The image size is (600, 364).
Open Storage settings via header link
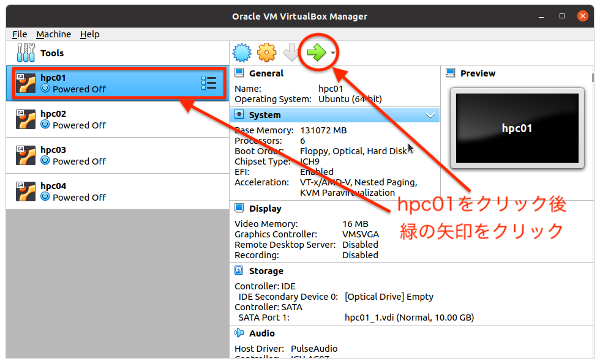tap(266, 271)
